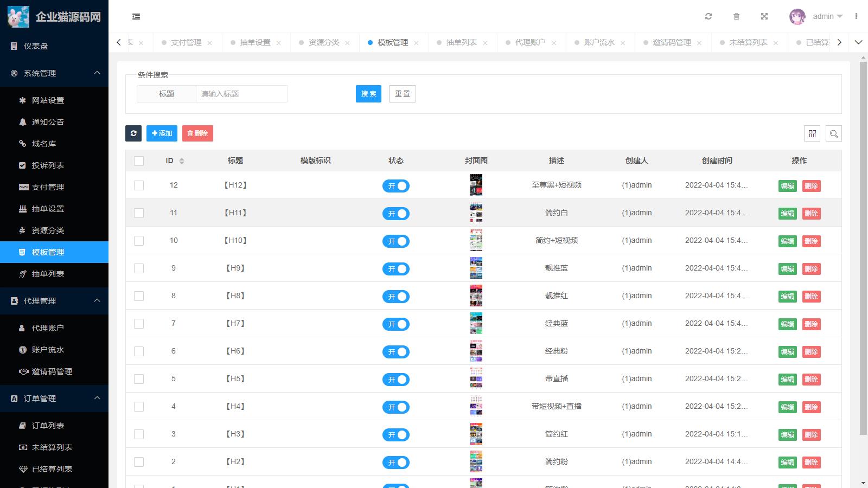Open the column filter grid icon
868x488 pixels.
tap(812, 133)
